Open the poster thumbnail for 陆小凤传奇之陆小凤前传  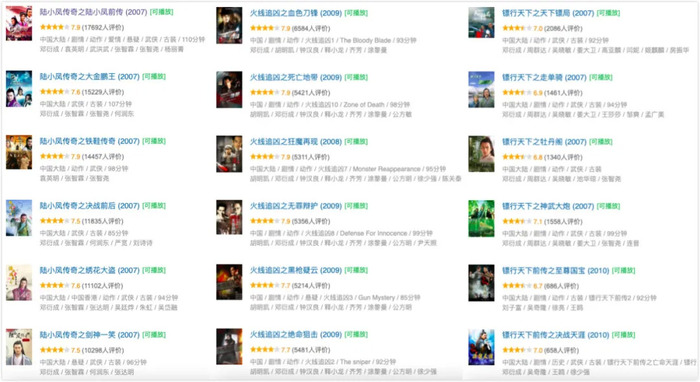(19, 23)
